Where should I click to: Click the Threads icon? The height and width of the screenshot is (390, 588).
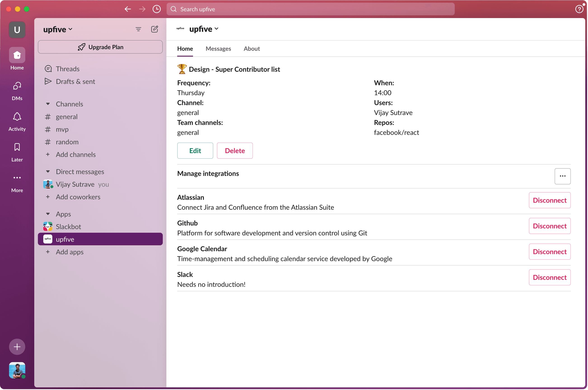[48, 69]
